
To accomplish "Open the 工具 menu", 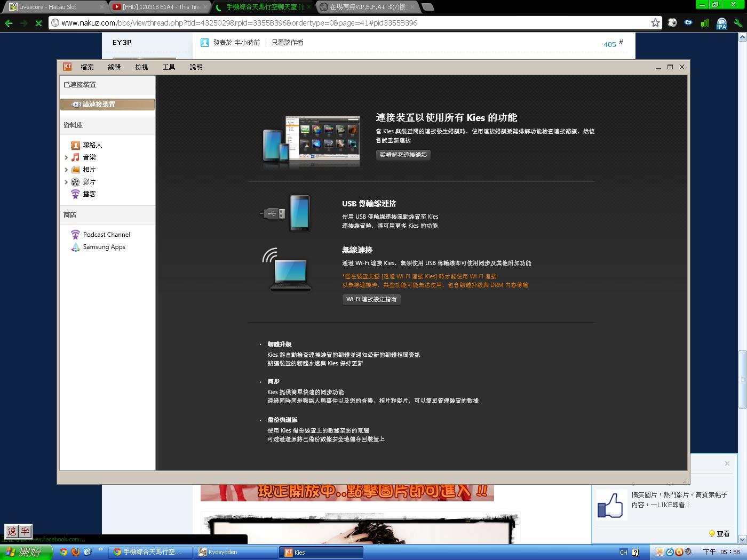I will coord(169,67).
